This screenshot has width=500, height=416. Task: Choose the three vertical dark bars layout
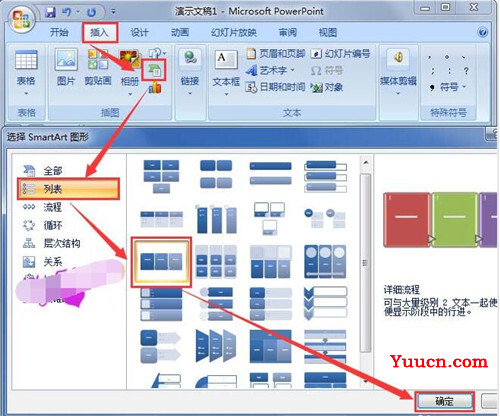click(x=217, y=219)
